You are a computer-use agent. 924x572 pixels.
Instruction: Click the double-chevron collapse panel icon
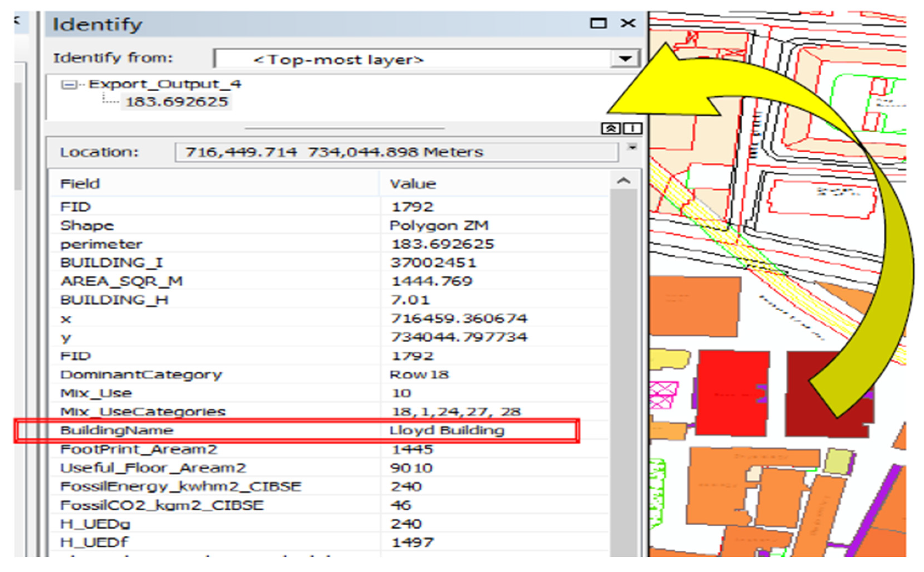611,129
